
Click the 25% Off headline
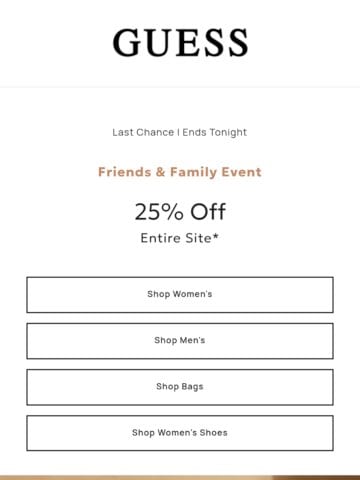pos(180,211)
